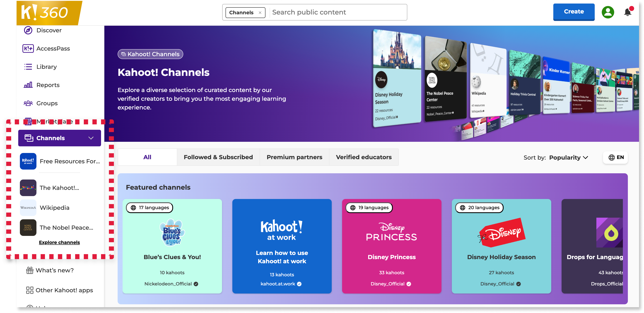Open the Groups people icon
Screen dimensions: 644x313
pyautogui.click(x=28, y=103)
